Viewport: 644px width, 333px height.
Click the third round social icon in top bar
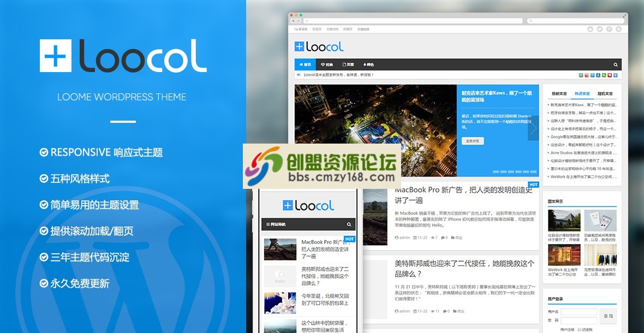point(610,29)
